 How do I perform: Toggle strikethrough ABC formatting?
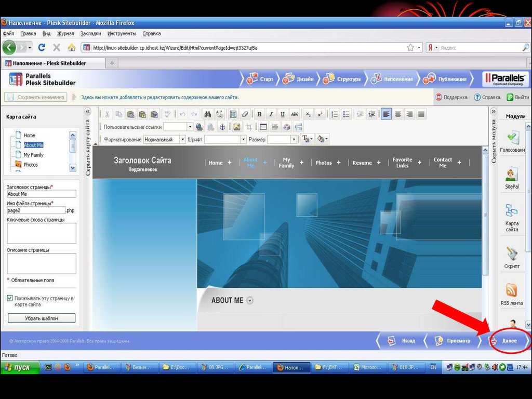click(295, 114)
